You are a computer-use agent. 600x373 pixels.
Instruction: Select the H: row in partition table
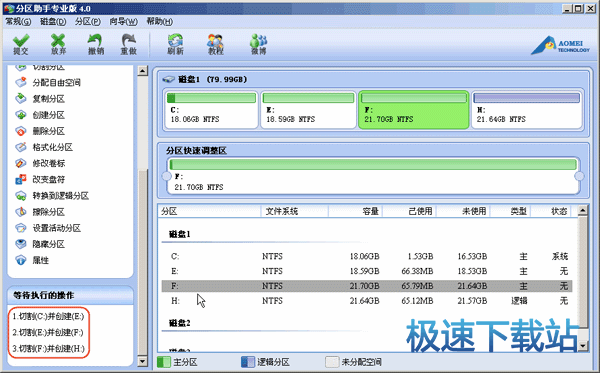[367, 301]
